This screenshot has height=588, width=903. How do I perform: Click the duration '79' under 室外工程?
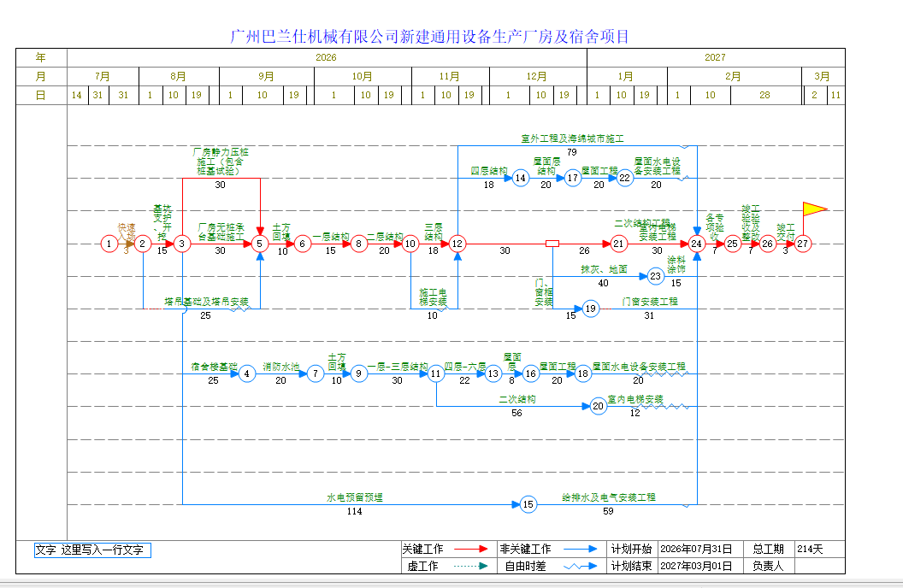coord(572,152)
